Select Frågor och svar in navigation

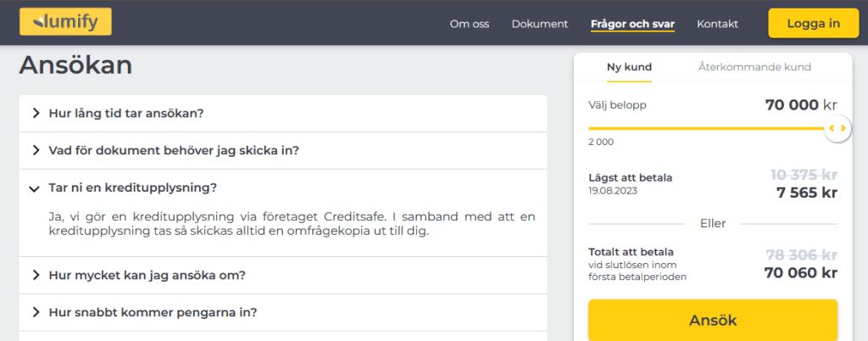tap(632, 24)
